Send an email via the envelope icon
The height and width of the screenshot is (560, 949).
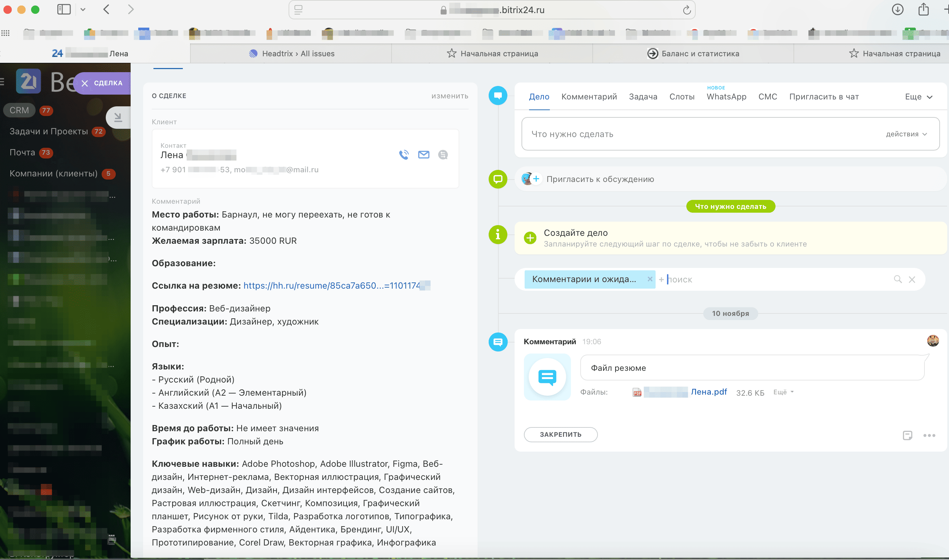[423, 155]
